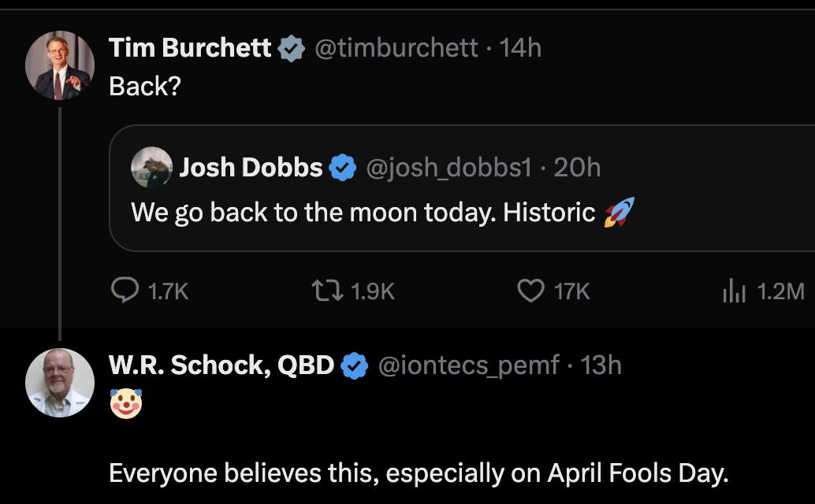Click Tim Burchett's verified badge
The height and width of the screenshot is (504, 815).
[292, 47]
